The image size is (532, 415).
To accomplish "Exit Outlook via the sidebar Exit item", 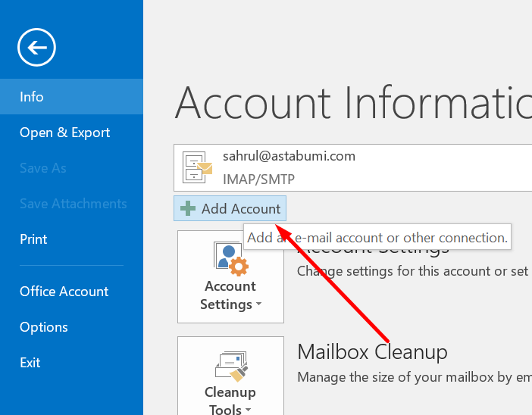I will (30, 363).
